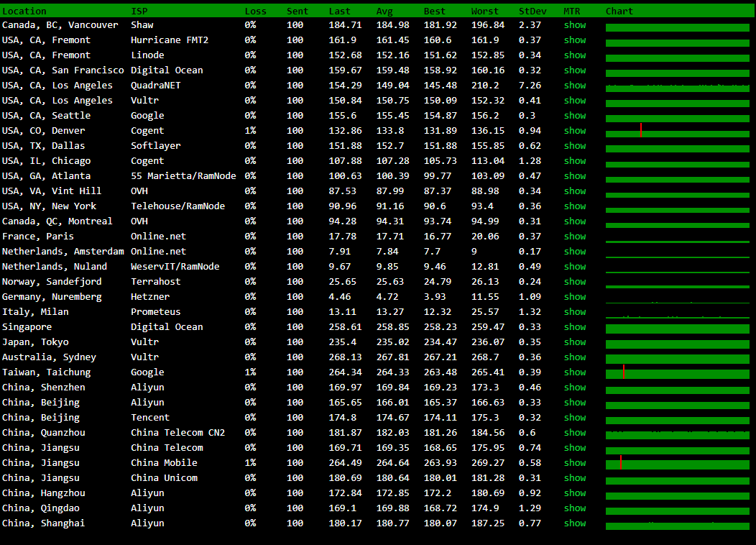Open show link for Germany Nuremberg Hetzner
Screen dimensions: 756x545
(574, 297)
